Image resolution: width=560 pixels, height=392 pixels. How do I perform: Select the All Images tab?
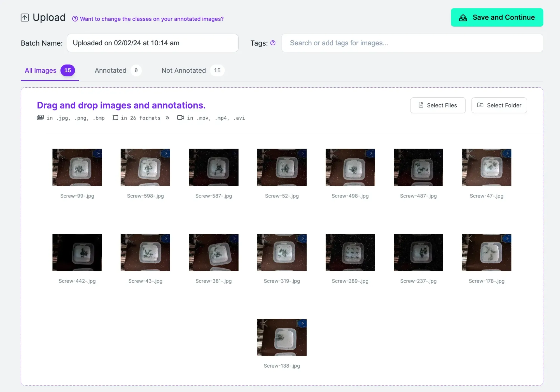coord(41,71)
